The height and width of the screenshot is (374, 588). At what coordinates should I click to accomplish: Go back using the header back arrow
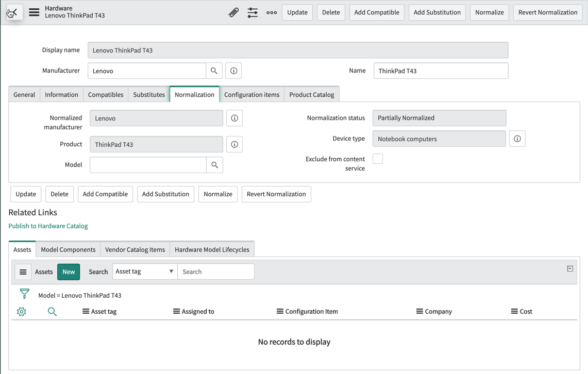[14, 12]
